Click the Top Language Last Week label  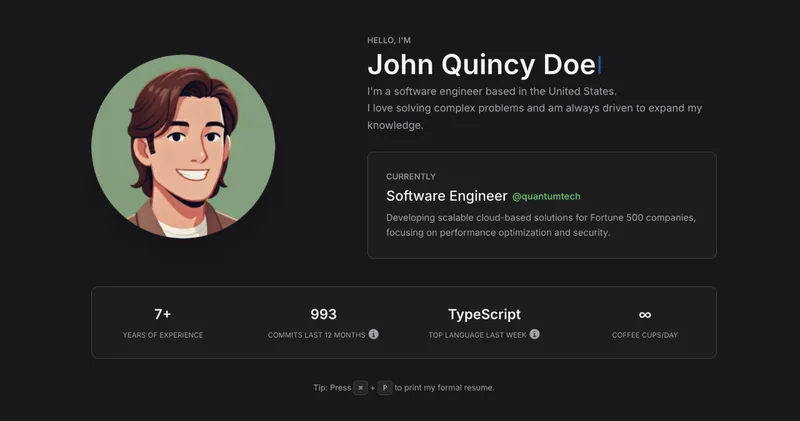[x=477, y=335]
